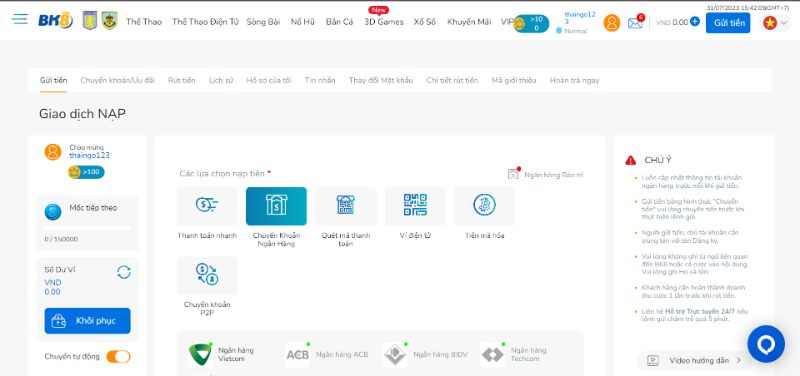
Task: Click the Vietnam flag icon
Action: (770, 22)
